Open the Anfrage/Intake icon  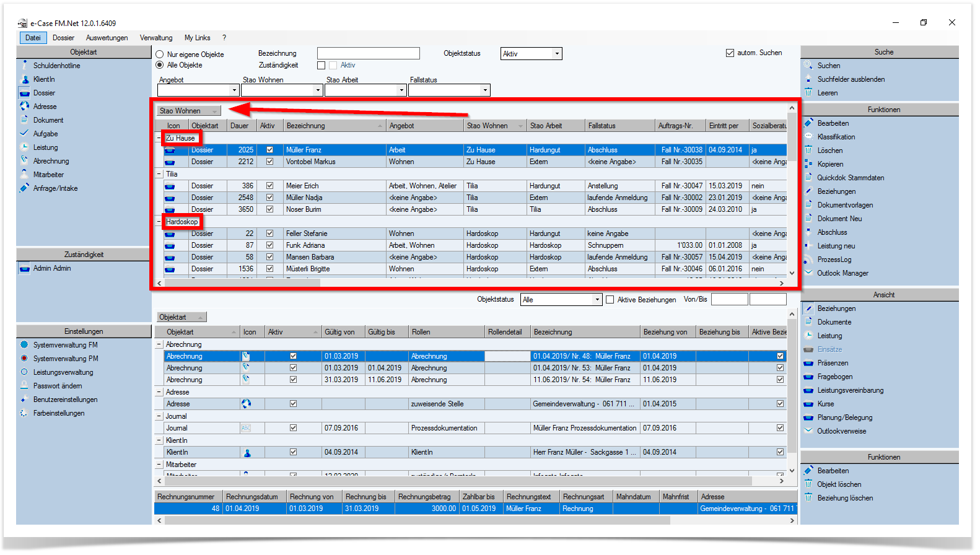point(25,188)
